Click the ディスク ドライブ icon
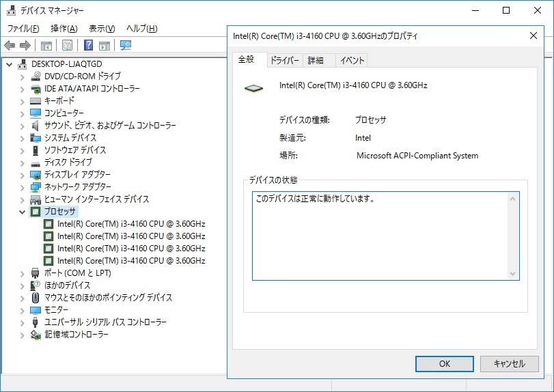The image size is (554, 392). pos(36,163)
